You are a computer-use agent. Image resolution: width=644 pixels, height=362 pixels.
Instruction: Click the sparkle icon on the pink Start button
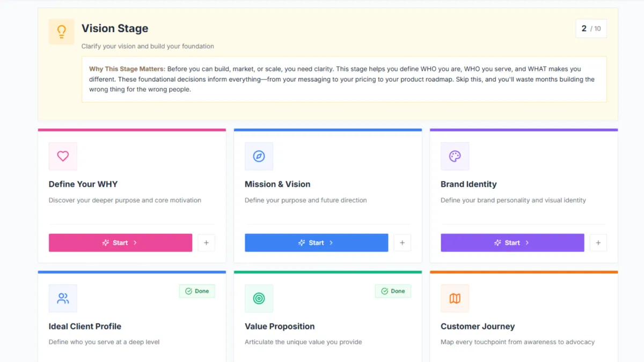[106, 243]
